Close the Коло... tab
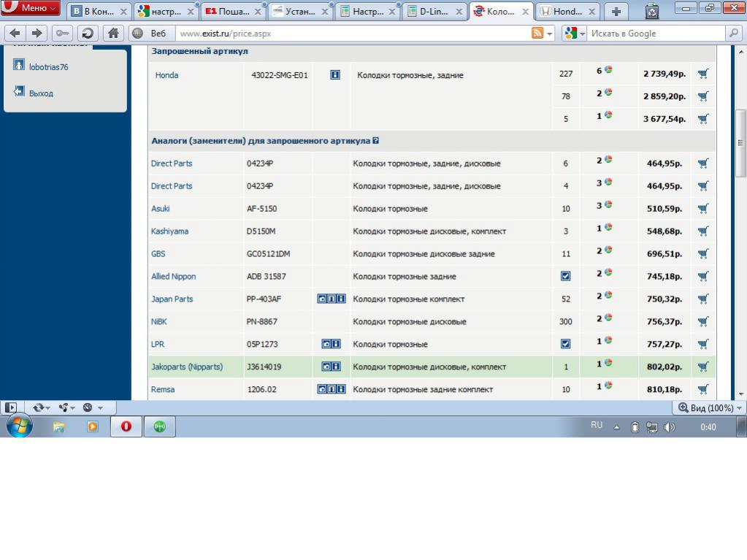The height and width of the screenshot is (560, 747). (x=525, y=12)
